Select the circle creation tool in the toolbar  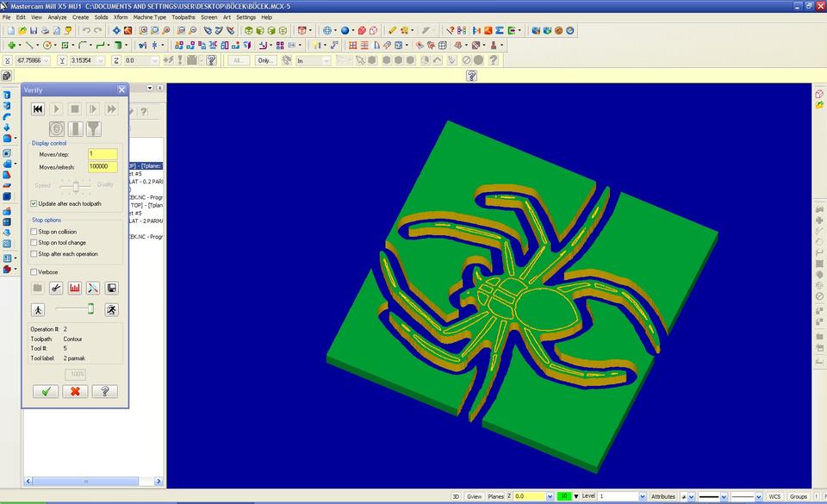(x=47, y=45)
